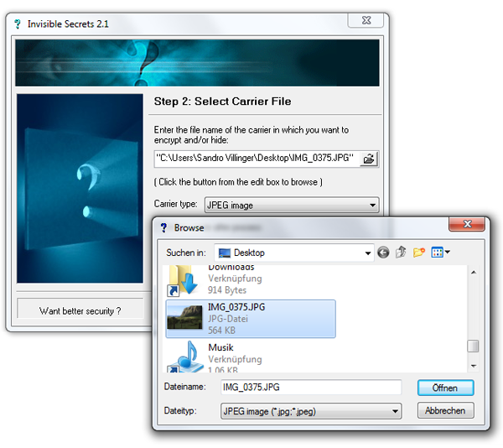Click the Want better security? button

80,309
